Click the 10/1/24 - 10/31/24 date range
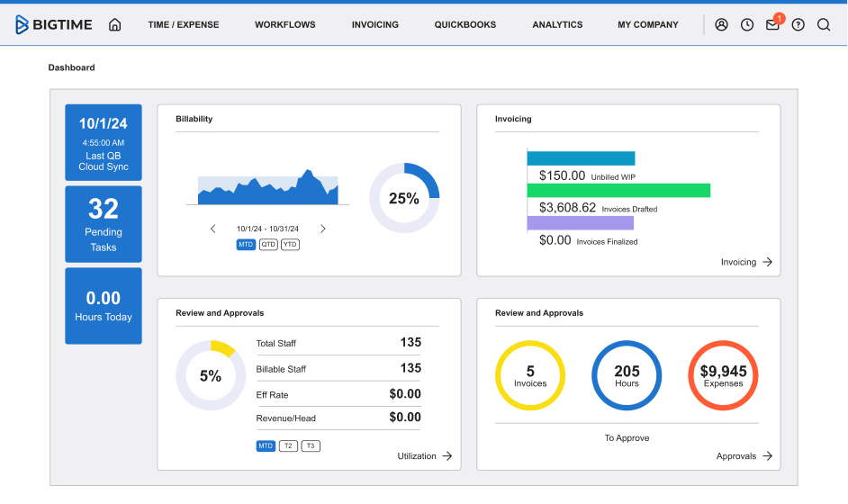This screenshot has height=504, width=848. point(267,229)
